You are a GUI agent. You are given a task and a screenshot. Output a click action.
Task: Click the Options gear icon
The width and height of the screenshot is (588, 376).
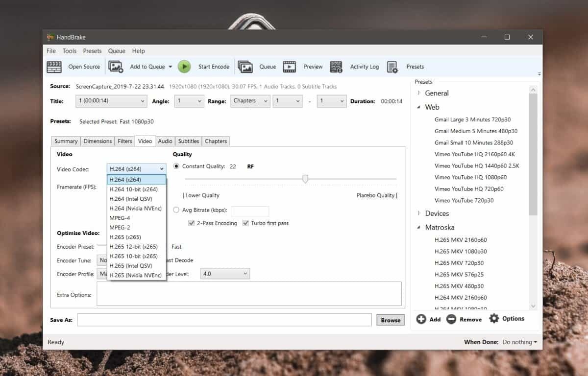tap(494, 319)
